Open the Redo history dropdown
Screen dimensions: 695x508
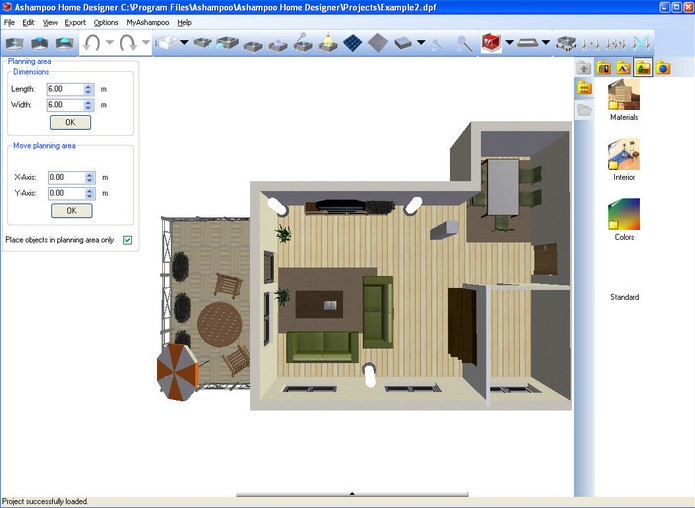pyautogui.click(x=146, y=43)
